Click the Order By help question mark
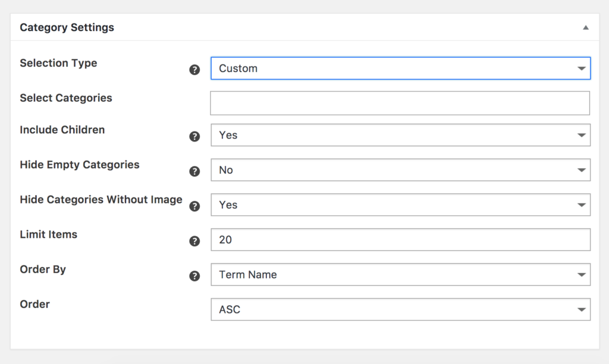This screenshot has width=609, height=364. pos(194,276)
